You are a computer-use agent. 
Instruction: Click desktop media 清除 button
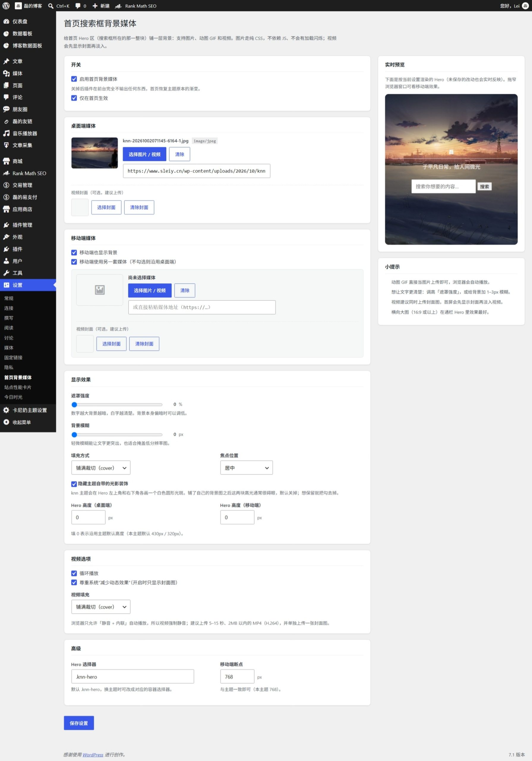pyautogui.click(x=179, y=154)
